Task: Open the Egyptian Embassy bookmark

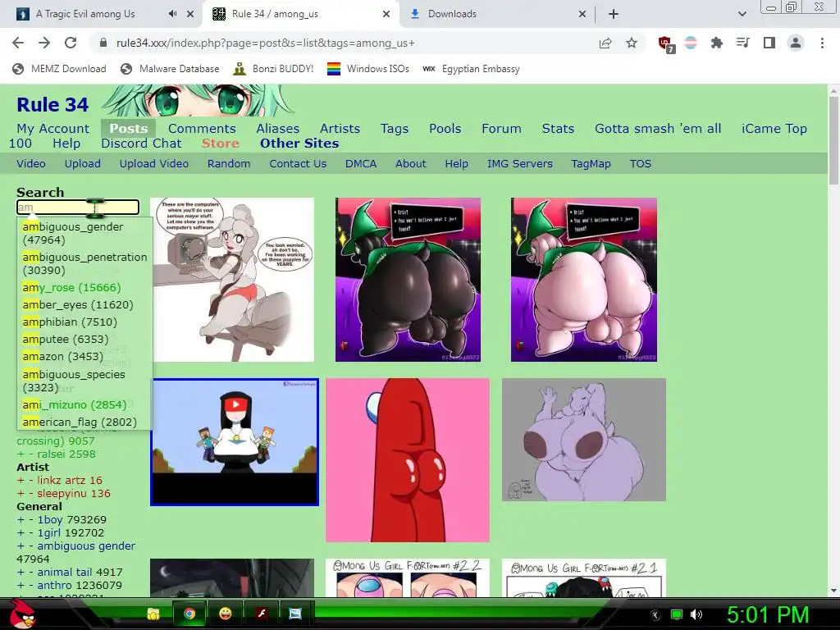Action: coord(472,69)
